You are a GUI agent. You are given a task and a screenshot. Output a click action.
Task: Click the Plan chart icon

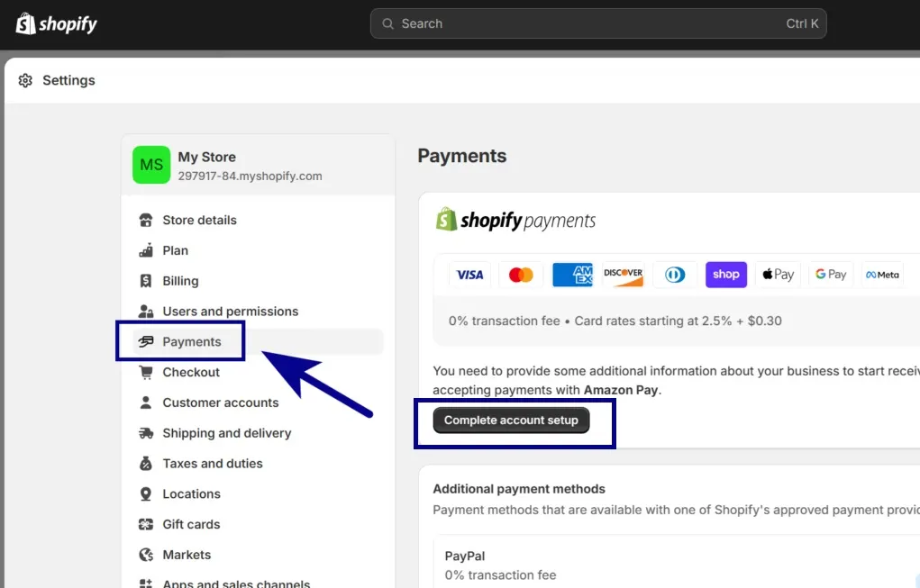pos(146,251)
